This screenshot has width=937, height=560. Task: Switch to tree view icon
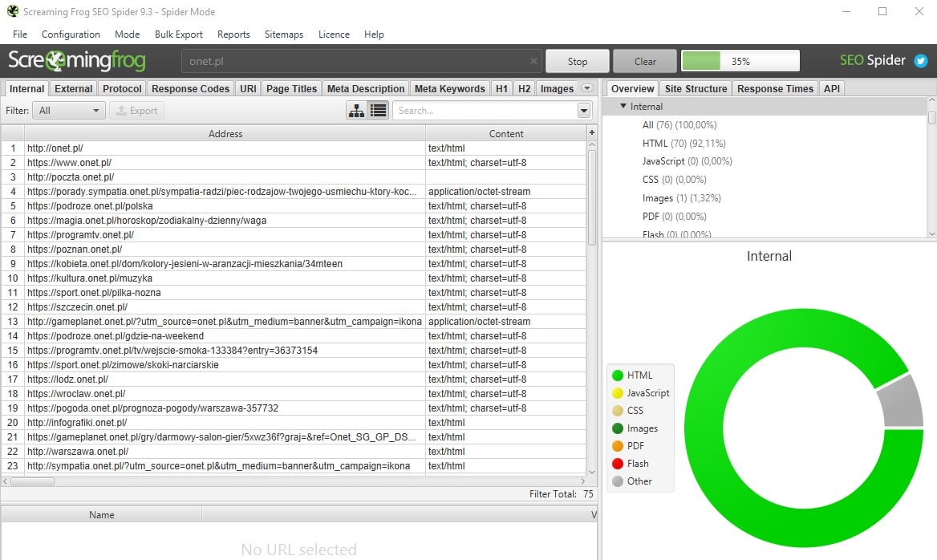coord(356,111)
